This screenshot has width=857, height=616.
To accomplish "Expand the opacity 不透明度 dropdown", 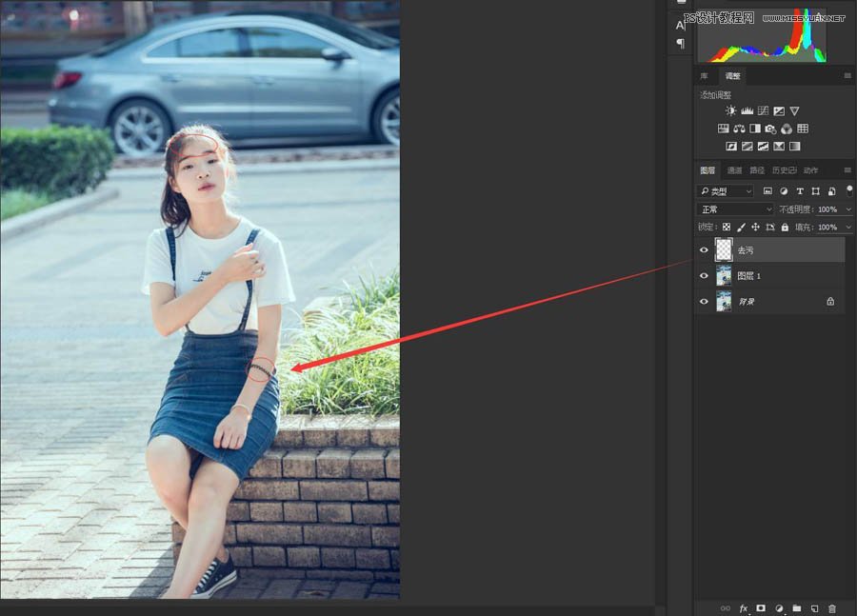I will [848, 208].
